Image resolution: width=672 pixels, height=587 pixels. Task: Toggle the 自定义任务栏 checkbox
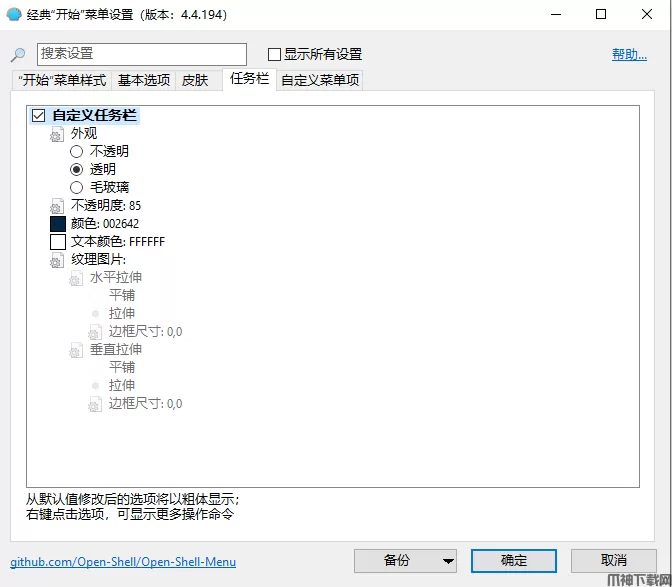(x=39, y=115)
